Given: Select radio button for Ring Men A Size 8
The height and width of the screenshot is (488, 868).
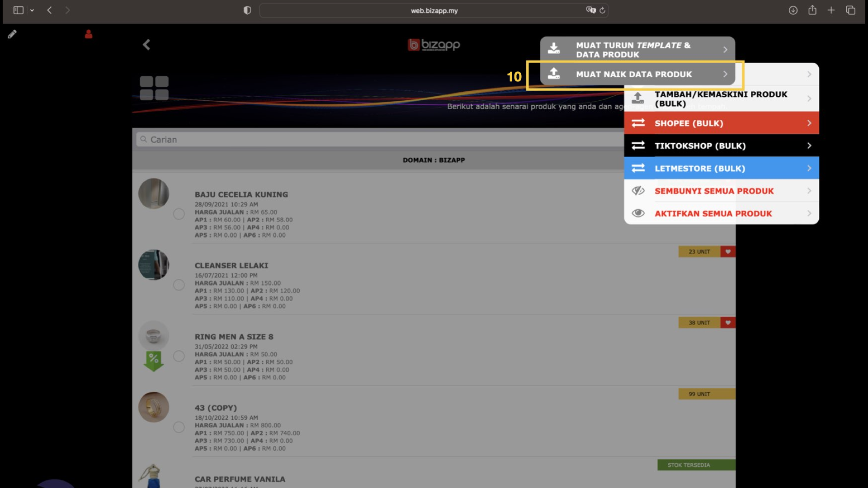Looking at the screenshot, I should (179, 356).
